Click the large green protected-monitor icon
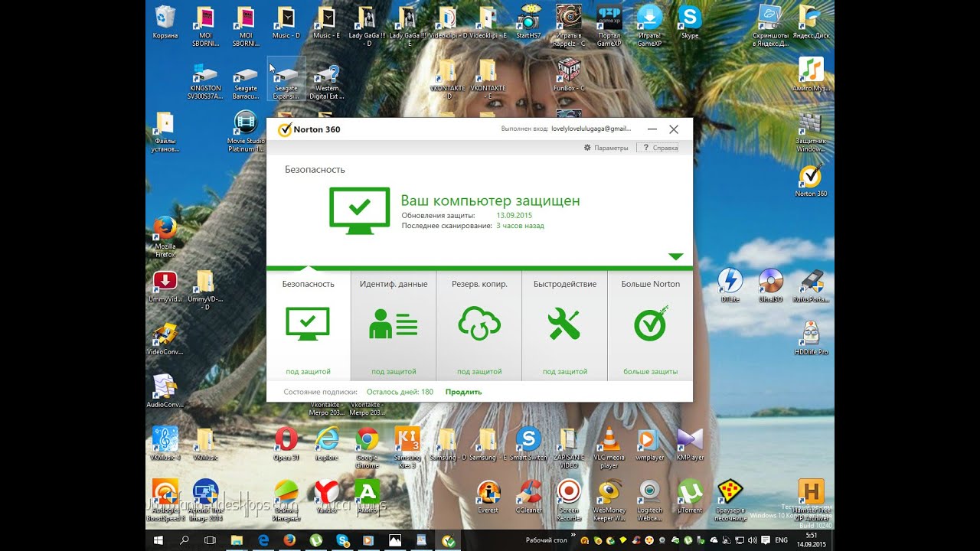The height and width of the screenshot is (551, 980). tap(360, 210)
